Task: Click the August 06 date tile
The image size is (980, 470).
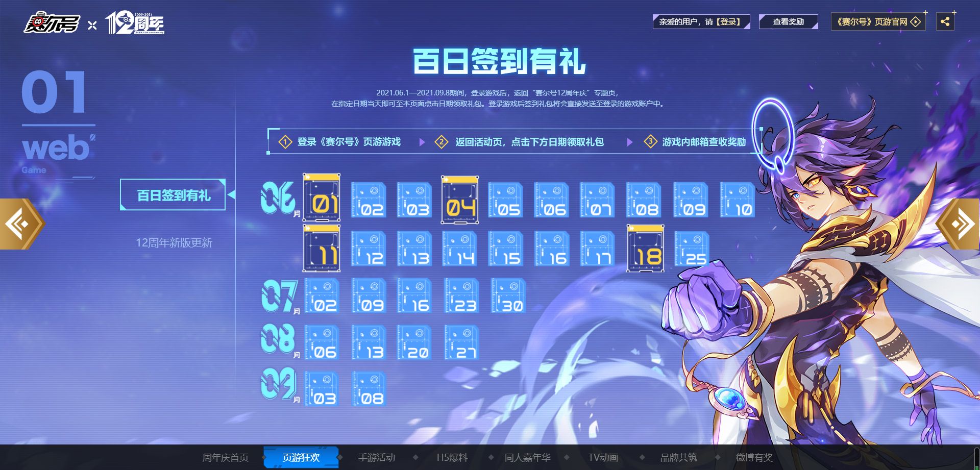Action: coord(322,343)
